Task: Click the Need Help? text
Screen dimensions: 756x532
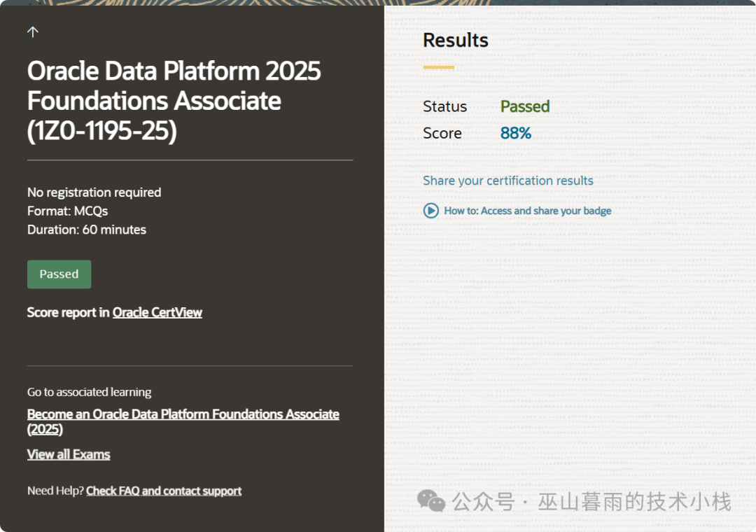Action: 55,491
